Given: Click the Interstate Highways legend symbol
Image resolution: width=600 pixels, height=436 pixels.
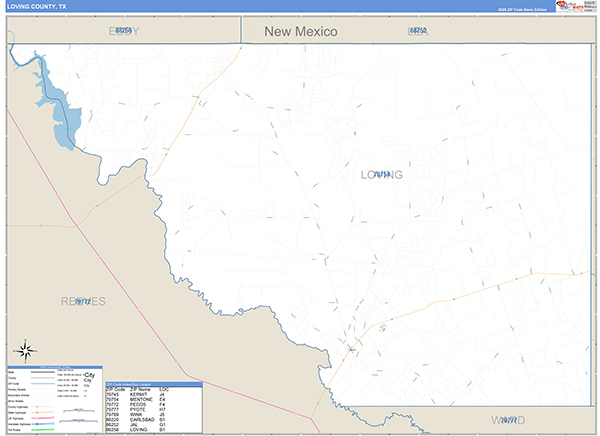Looking at the screenshot, I should tap(43, 424).
